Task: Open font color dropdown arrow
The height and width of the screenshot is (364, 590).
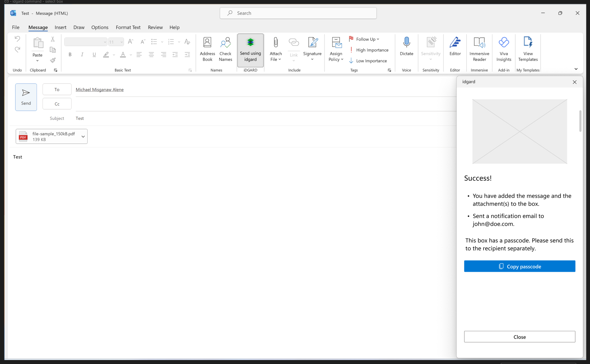Action: pos(131,55)
